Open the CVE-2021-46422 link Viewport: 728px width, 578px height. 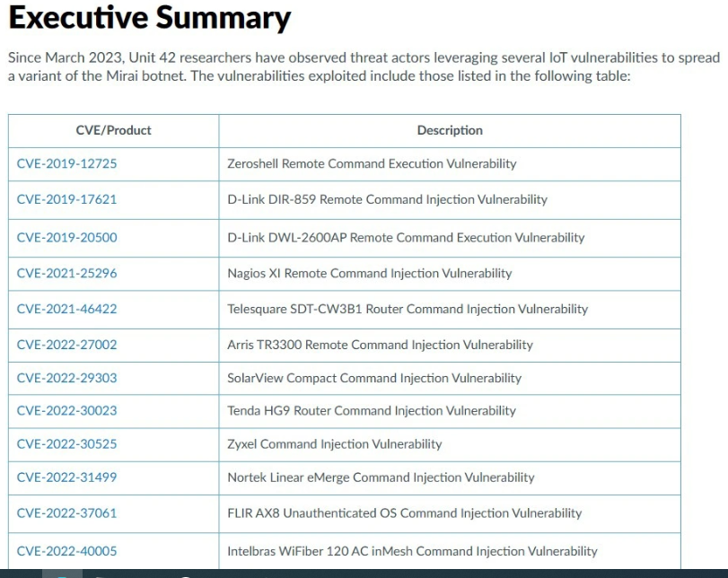66,310
